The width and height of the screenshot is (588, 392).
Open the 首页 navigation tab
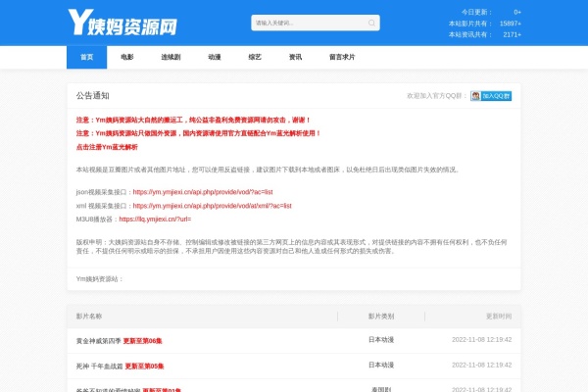87,57
